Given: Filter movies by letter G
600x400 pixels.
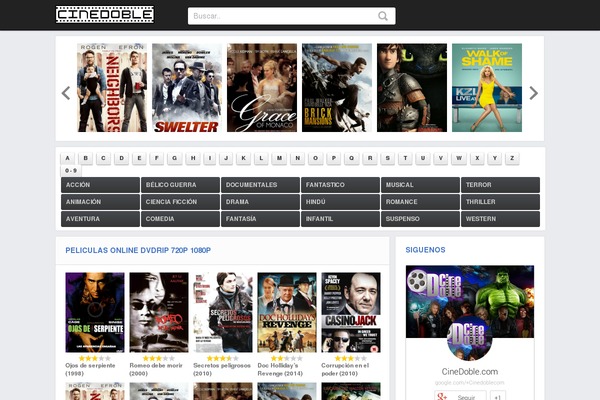Looking at the screenshot, I should (174, 158).
